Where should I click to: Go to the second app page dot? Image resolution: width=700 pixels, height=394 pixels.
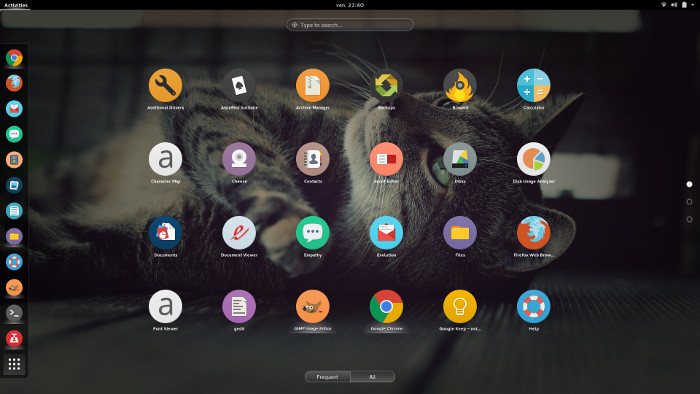[689, 202]
